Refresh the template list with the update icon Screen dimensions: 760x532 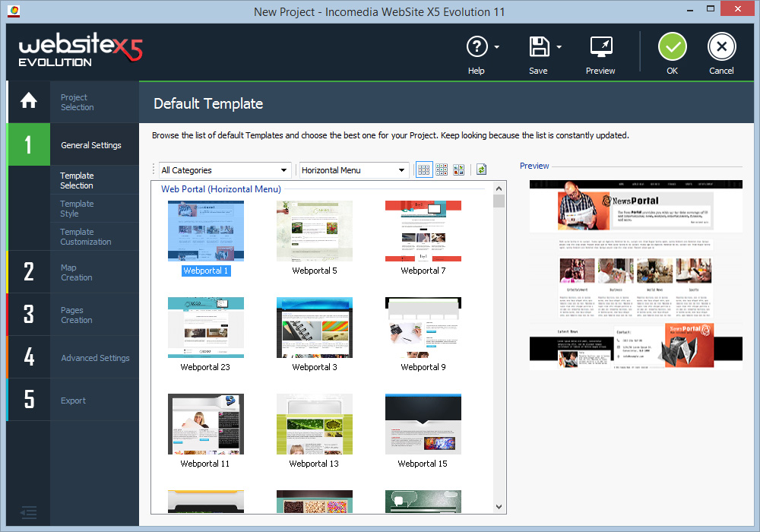480,169
